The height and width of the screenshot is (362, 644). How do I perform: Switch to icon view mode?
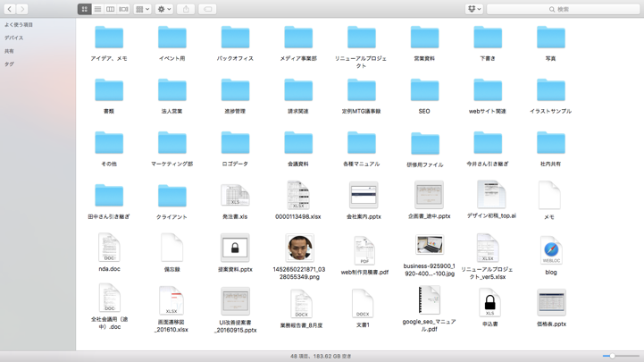click(x=85, y=9)
